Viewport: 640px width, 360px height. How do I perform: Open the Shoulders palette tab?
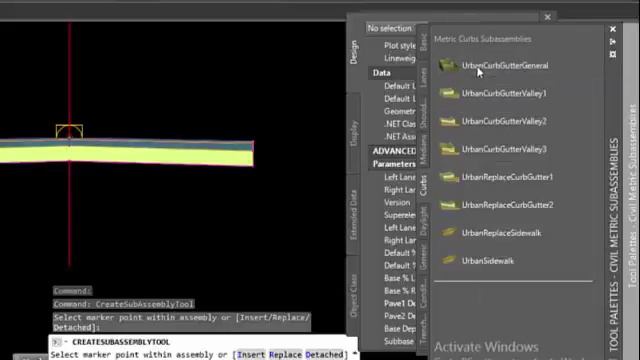(x=423, y=112)
